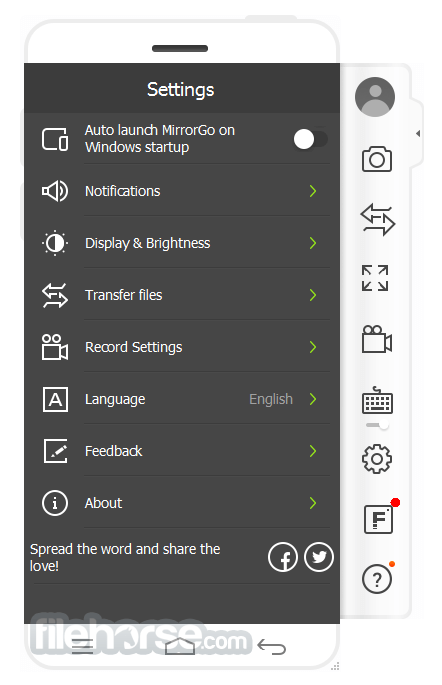Share on Facebook button

[x=283, y=557]
